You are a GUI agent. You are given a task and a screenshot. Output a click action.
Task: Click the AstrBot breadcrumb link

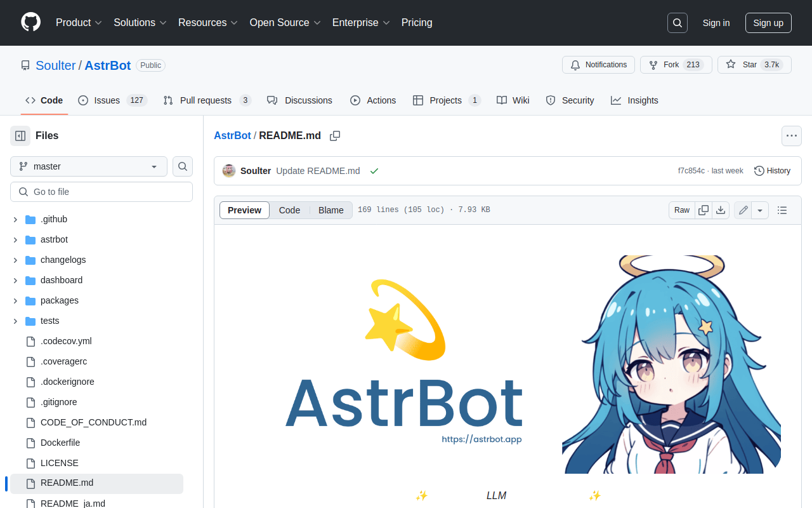pos(232,136)
